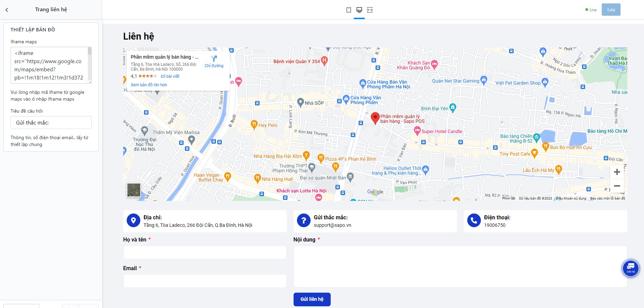Image resolution: width=644 pixels, height=308 pixels.
Task: Click Haan Vegan Buffet Chay marker
Action: coord(227,176)
